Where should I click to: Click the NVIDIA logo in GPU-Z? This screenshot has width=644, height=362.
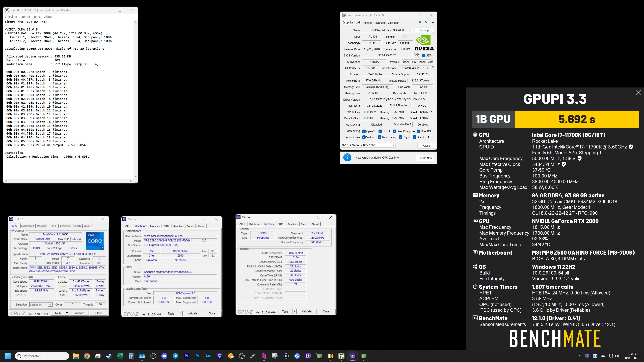(424, 43)
